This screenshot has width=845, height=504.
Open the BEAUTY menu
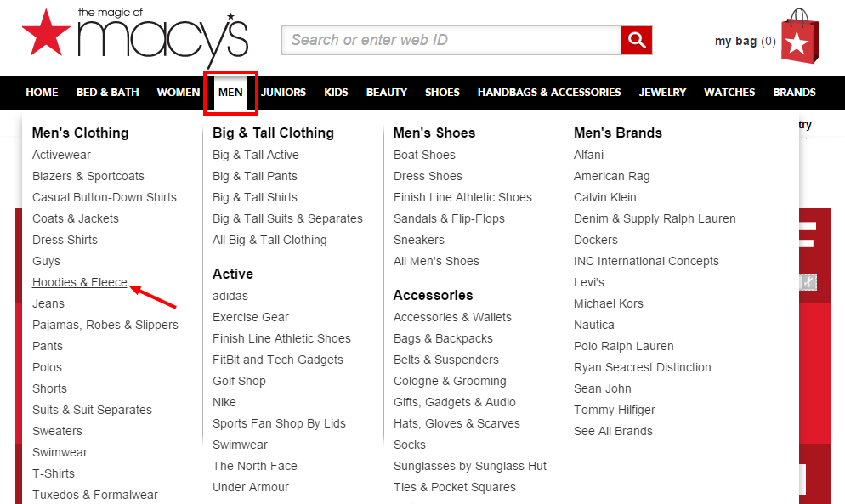coord(387,92)
